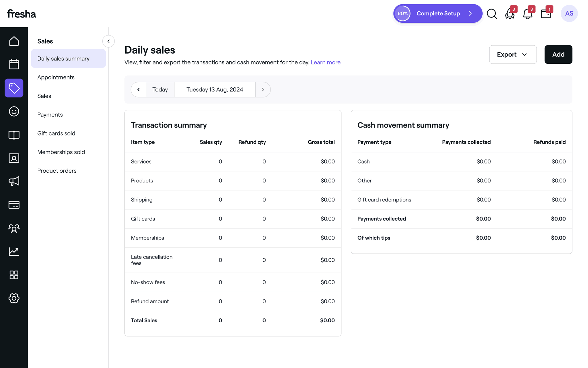Open the Export dropdown
Screen dimensions: 588x368
pos(513,55)
